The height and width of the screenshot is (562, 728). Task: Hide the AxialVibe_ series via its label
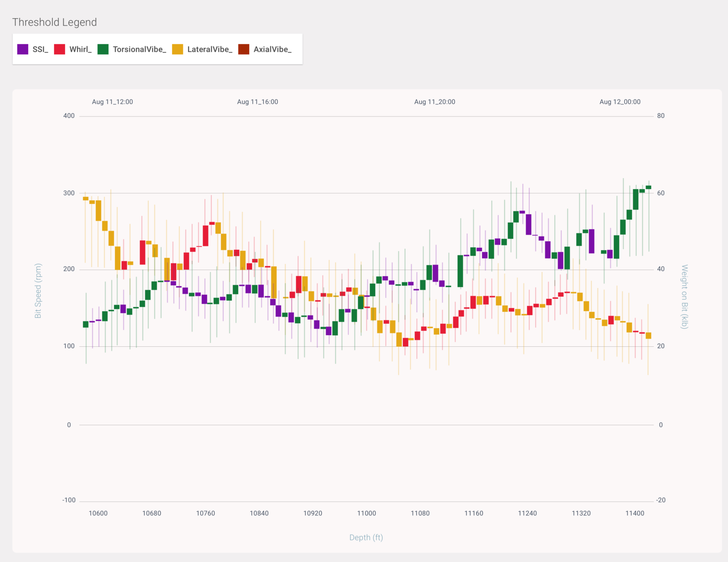(x=273, y=49)
